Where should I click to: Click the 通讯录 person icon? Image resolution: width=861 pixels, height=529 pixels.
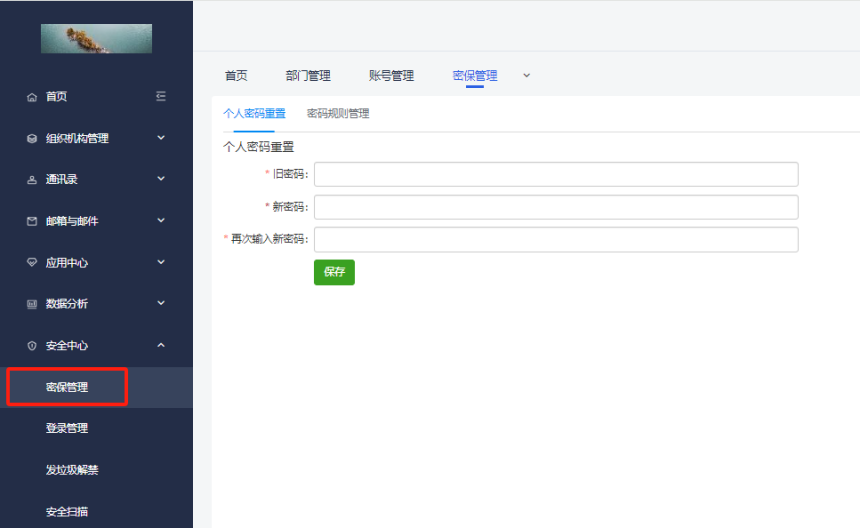(x=32, y=180)
